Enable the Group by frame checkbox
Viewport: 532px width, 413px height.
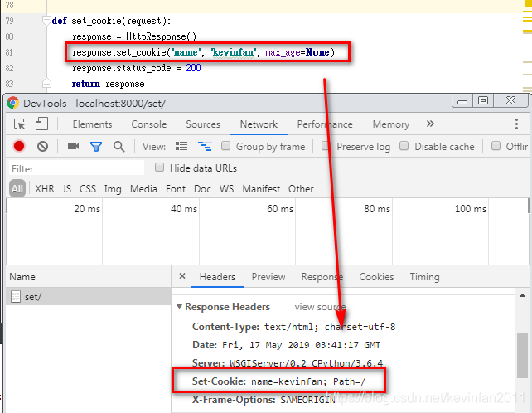(226, 146)
